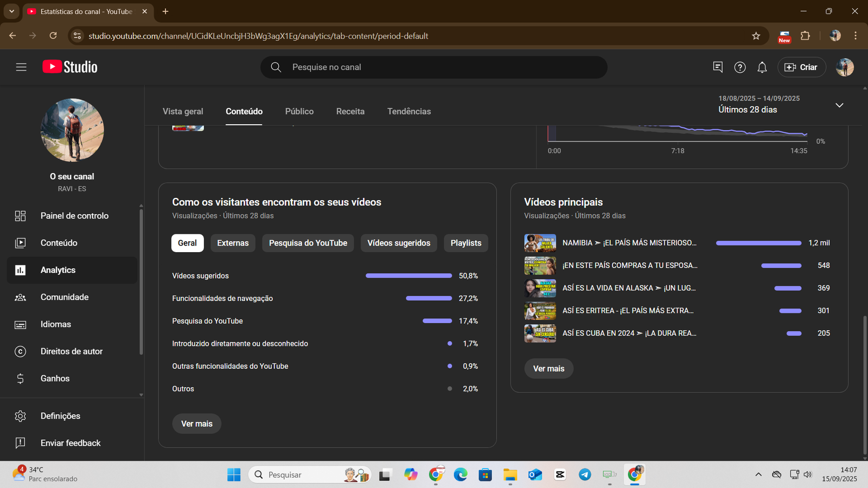Image resolution: width=868 pixels, height=488 pixels.
Task: Click the Pesquise no canal search field
Action: pyautogui.click(x=434, y=67)
